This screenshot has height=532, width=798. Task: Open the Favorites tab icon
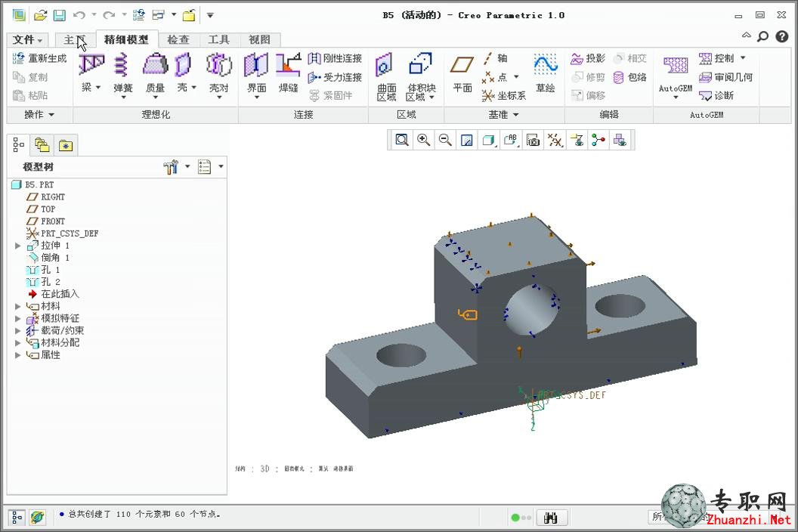click(65, 146)
